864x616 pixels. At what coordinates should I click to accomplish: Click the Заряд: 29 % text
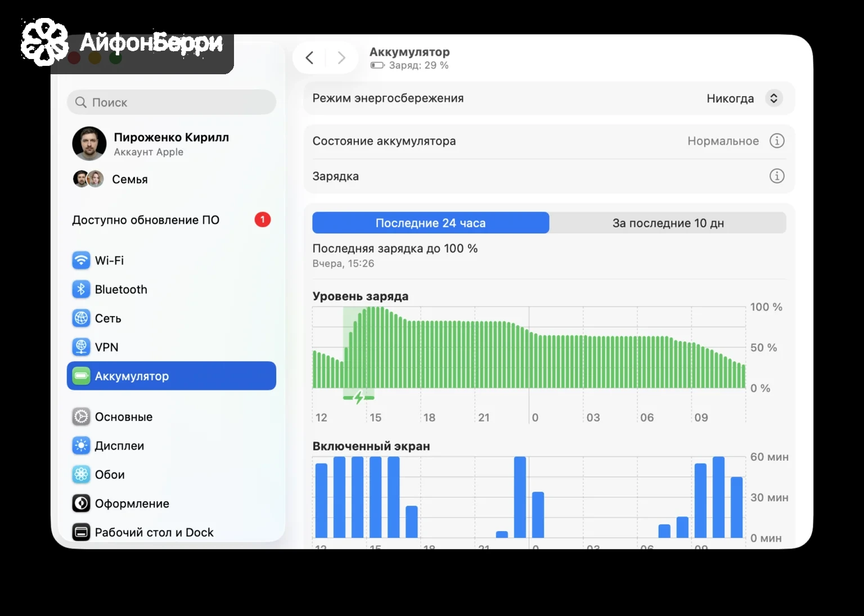(x=419, y=65)
